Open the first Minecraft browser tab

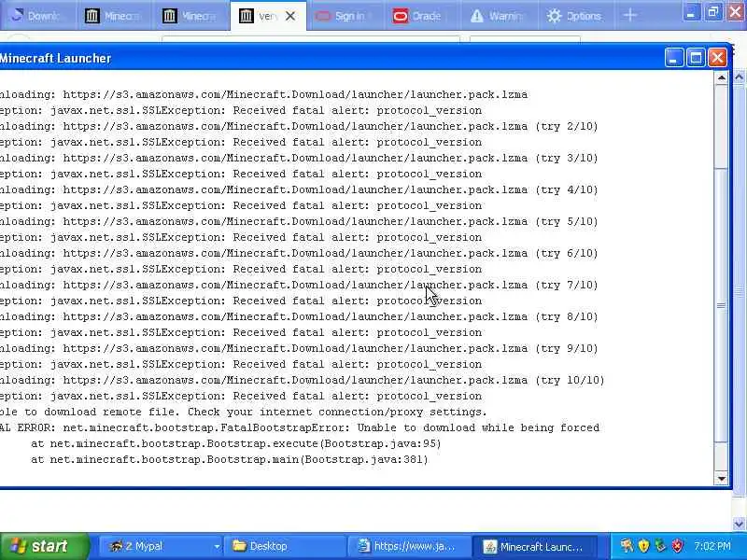(x=114, y=16)
